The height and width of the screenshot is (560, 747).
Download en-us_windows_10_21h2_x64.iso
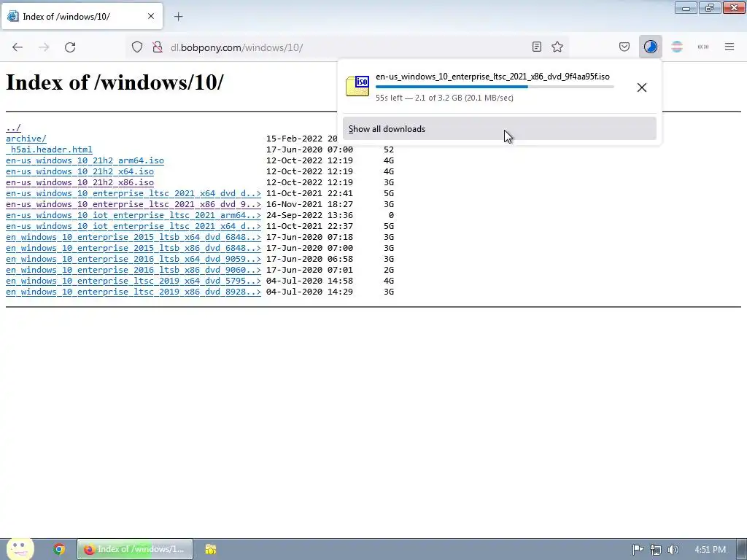[80, 171]
